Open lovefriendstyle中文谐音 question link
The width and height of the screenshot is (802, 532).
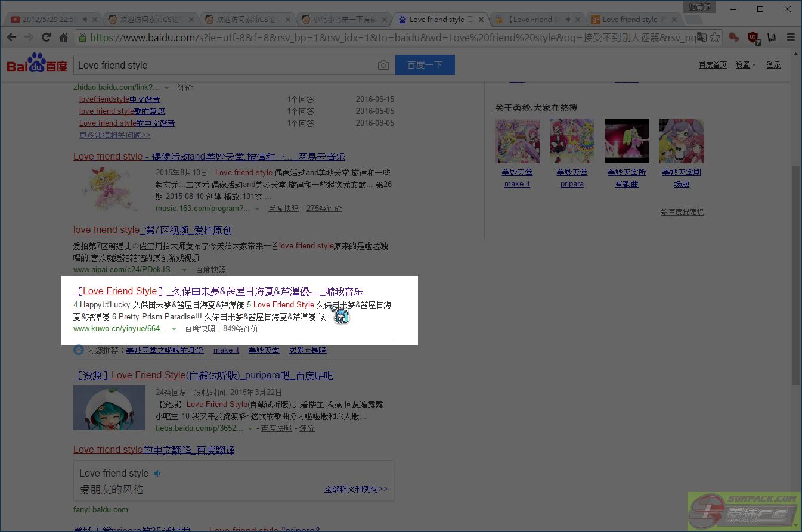click(120, 99)
